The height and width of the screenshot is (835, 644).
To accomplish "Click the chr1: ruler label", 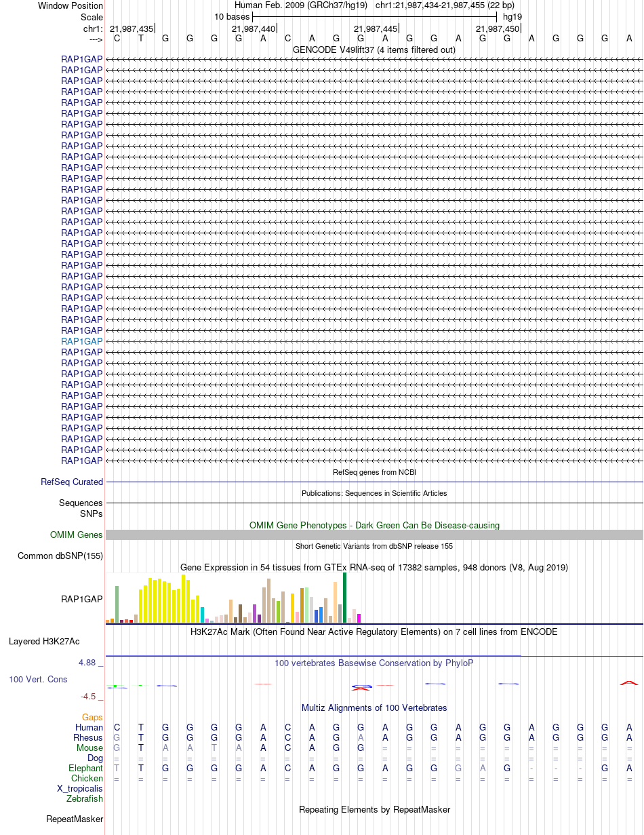I will point(93,28).
